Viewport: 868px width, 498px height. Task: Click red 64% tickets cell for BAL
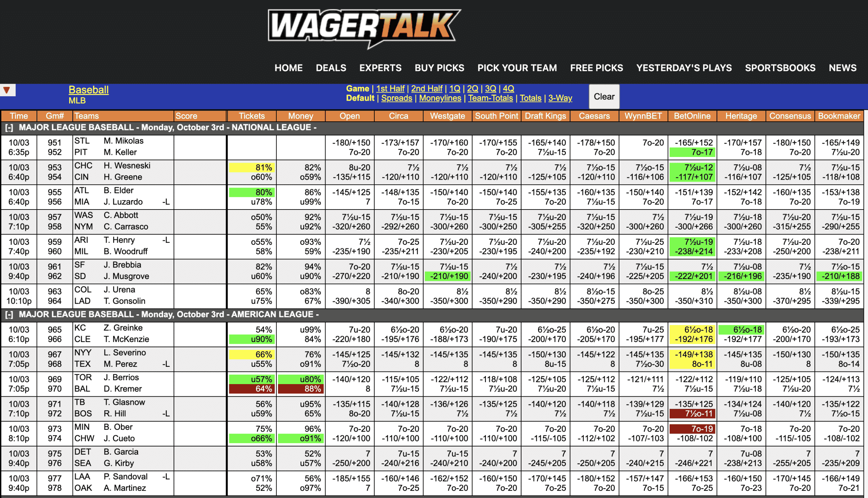click(252, 389)
